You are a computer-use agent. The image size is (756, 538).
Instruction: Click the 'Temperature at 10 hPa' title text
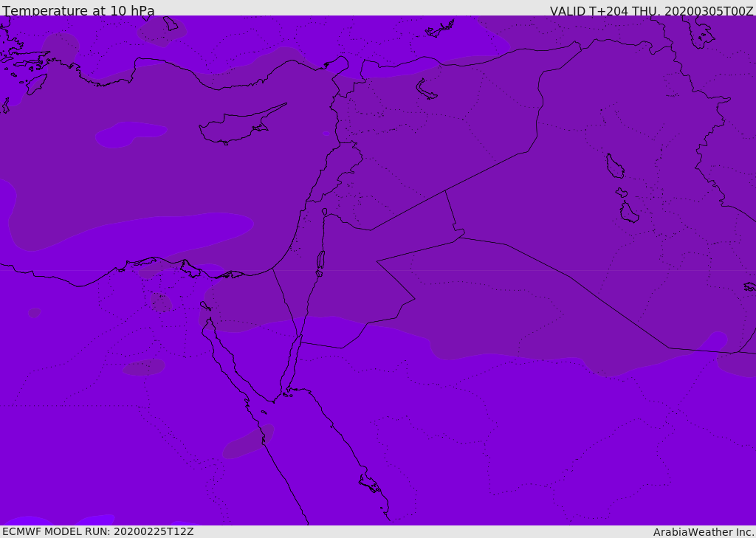pos(78,10)
